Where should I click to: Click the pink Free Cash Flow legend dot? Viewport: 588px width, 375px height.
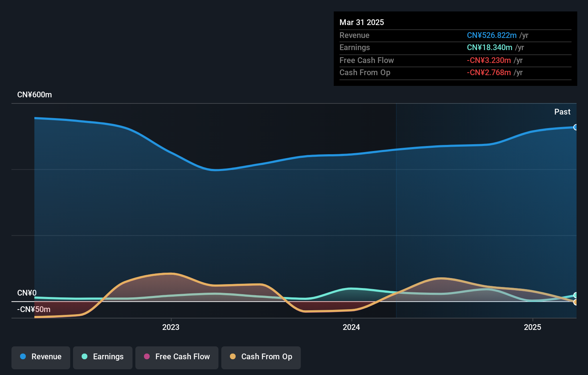pyautogui.click(x=147, y=356)
